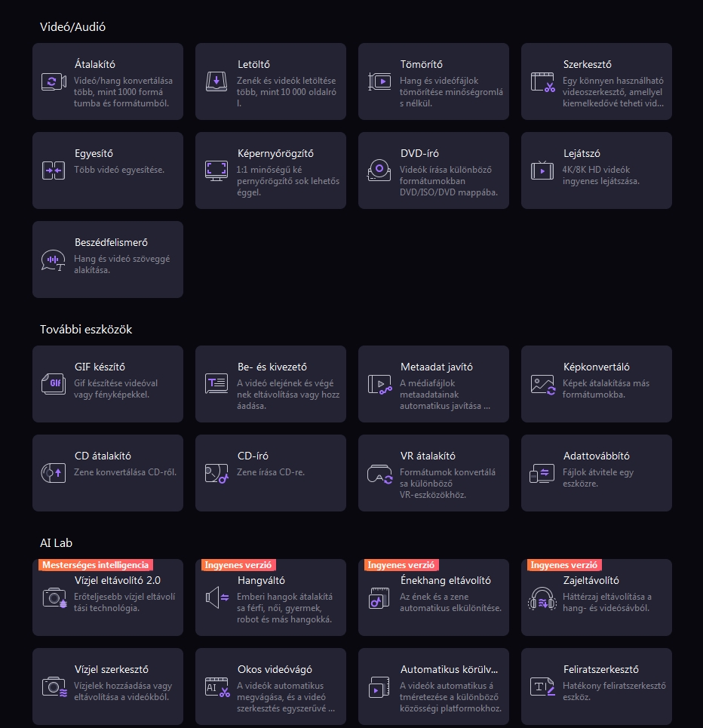
Task: Click the Beszédfelismerő speech-to-text icon
Action: [x=53, y=260]
